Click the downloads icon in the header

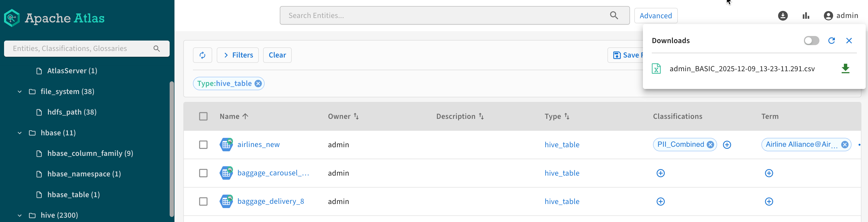(x=782, y=16)
